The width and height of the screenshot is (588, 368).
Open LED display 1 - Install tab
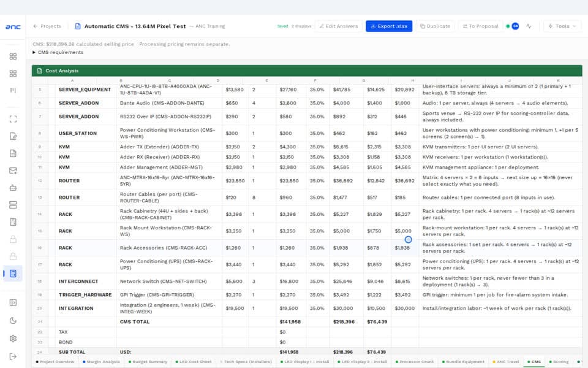305,362
